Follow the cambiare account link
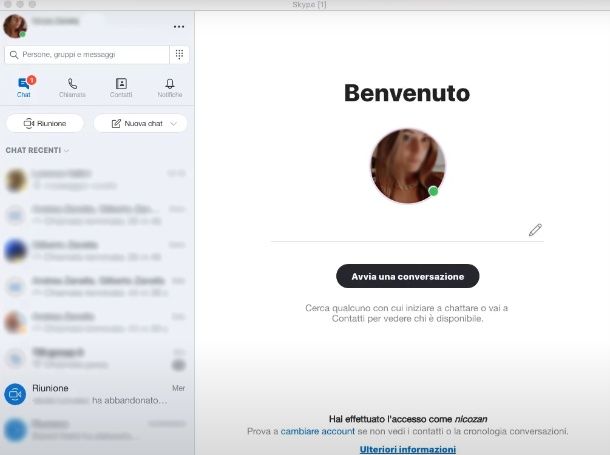The image size is (610, 455). tap(317, 431)
